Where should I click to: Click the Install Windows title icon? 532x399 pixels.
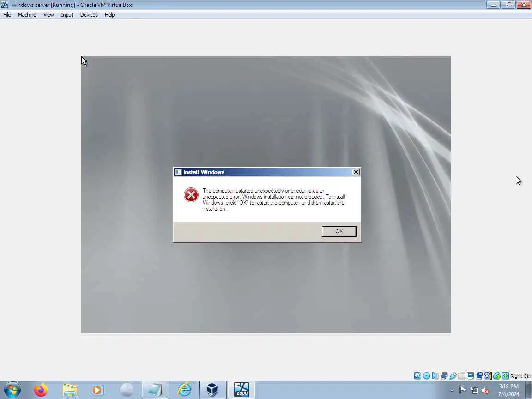coord(178,172)
